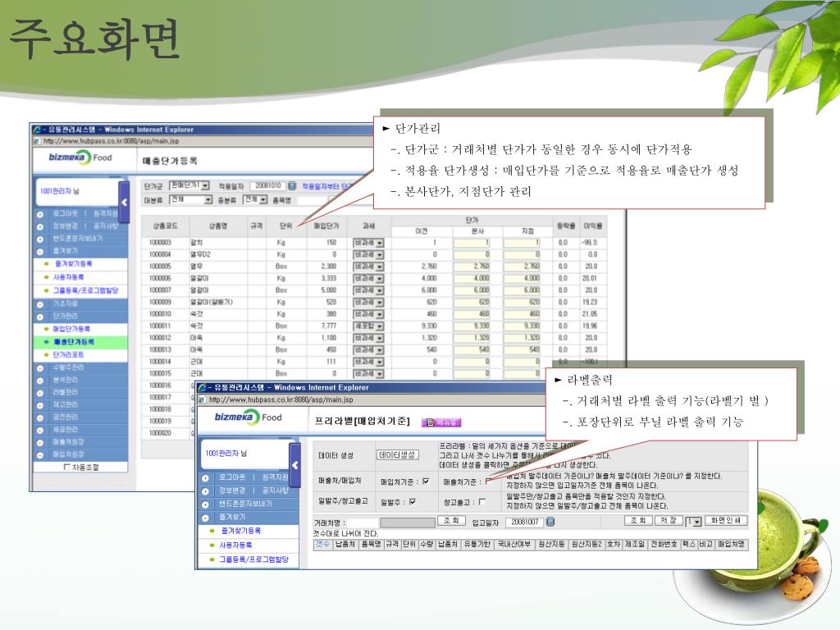This screenshot has height=630, width=840.
Task: Click the 저장 button in the 프리라벨 window
Action: pos(668,521)
